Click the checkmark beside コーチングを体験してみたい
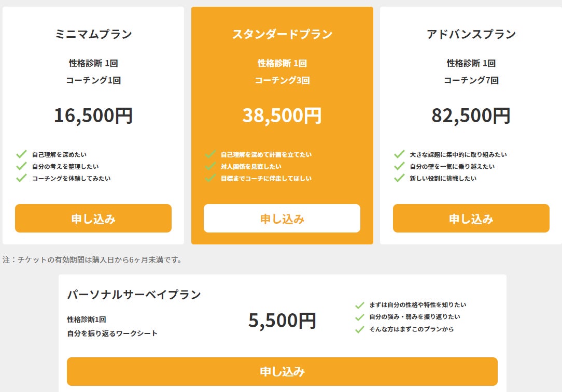This screenshot has height=392, width=562. pos(21,178)
